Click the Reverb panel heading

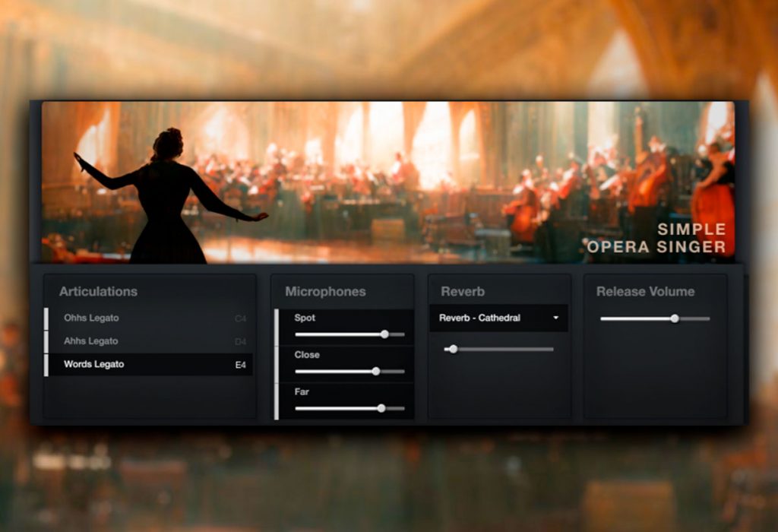[463, 292]
